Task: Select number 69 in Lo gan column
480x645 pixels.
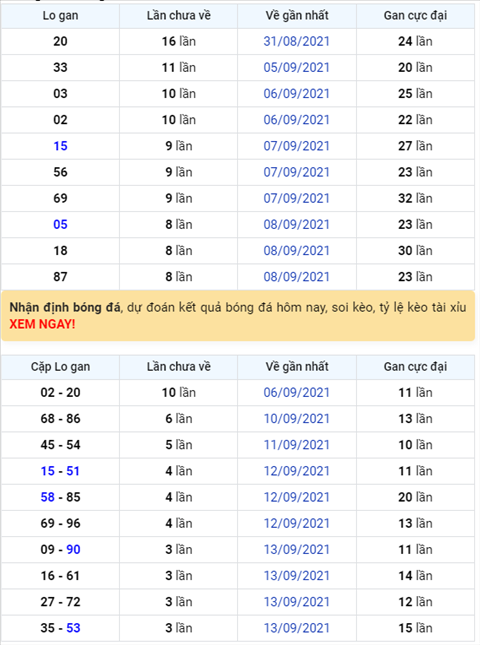Action: click(x=60, y=198)
